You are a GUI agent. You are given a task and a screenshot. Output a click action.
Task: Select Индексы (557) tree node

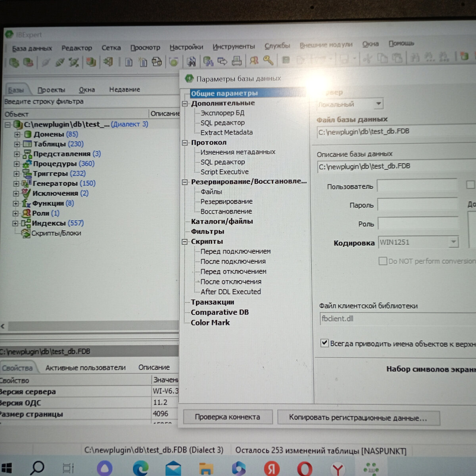pyautogui.click(x=58, y=223)
